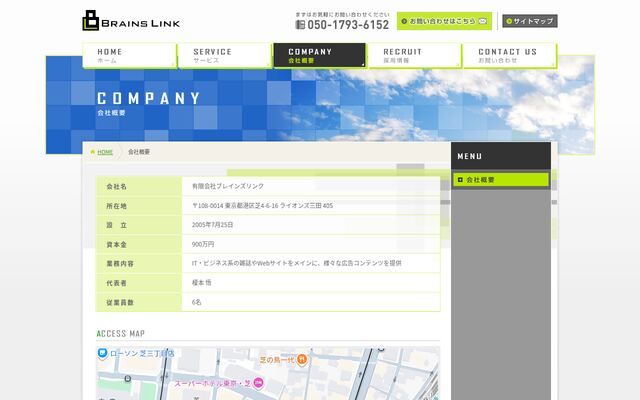Click the 会社概要 breadcrumb text
The width and height of the screenshot is (640, 400).
[139, 152]
